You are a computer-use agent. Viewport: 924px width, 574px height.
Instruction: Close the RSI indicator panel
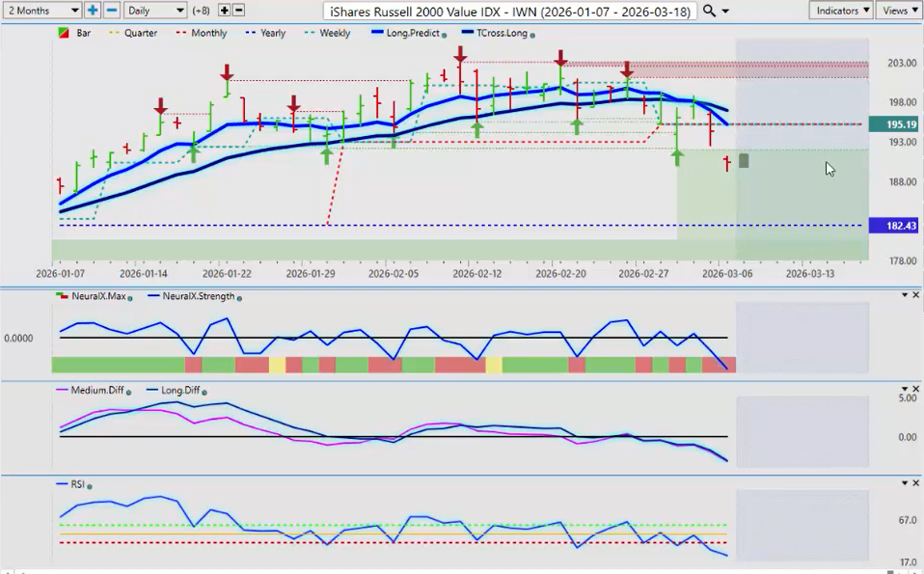pyautogui.click(x=915, y=482)
